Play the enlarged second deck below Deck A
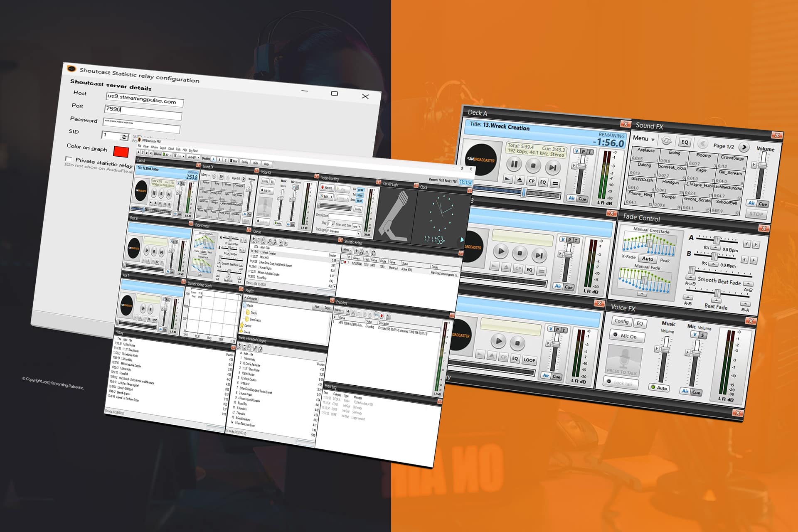This screenshot has width=798, height=532. coord(501,251)
